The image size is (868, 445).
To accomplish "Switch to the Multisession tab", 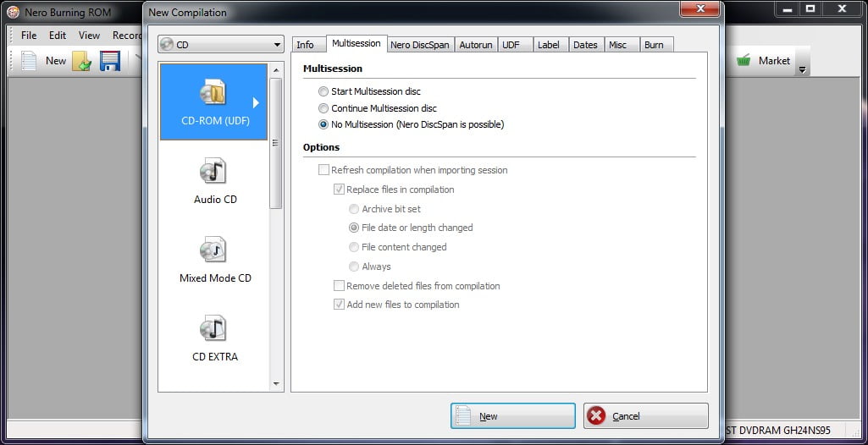I will click(x=356, y=43).
